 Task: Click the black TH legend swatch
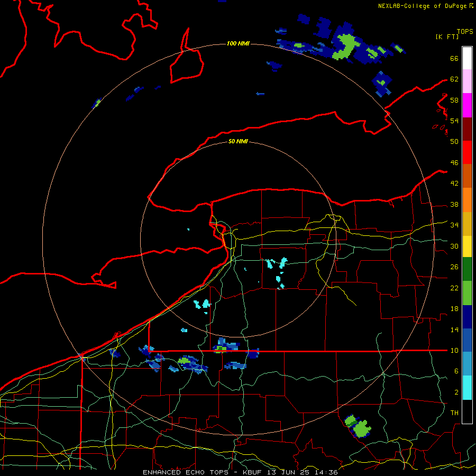coord(467,411)
